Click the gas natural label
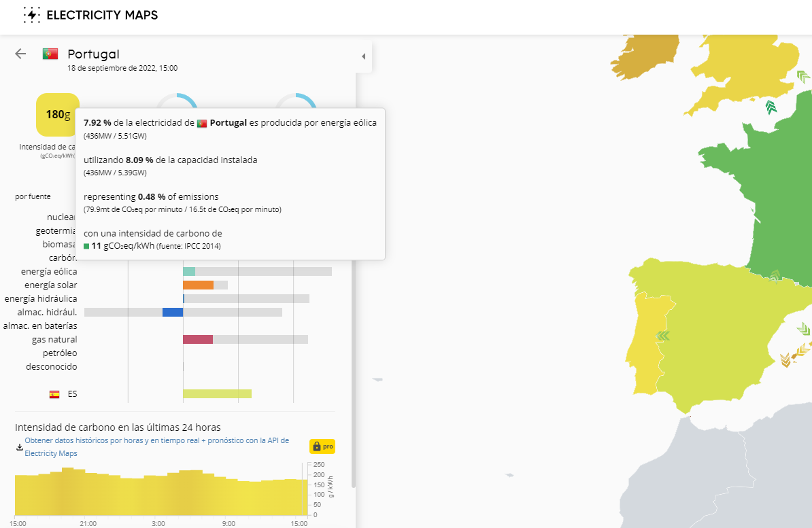This screenshot has height=528, width=812. point(54,340)
